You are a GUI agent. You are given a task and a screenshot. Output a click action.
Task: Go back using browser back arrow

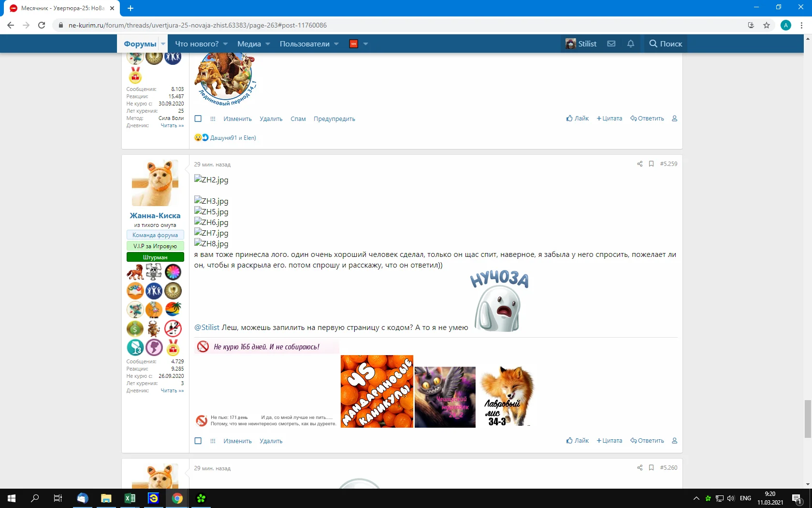click(11, 25)
